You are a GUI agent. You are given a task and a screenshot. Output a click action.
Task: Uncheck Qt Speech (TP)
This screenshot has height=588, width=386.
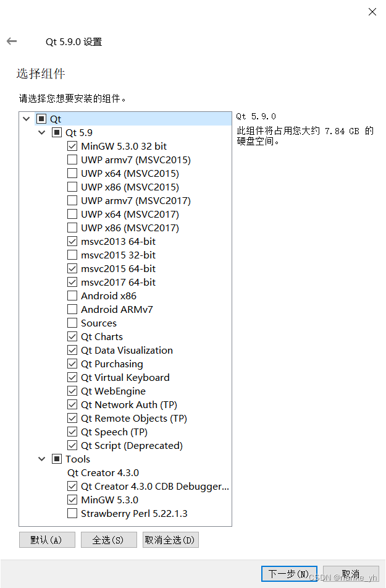coord(72,432)
